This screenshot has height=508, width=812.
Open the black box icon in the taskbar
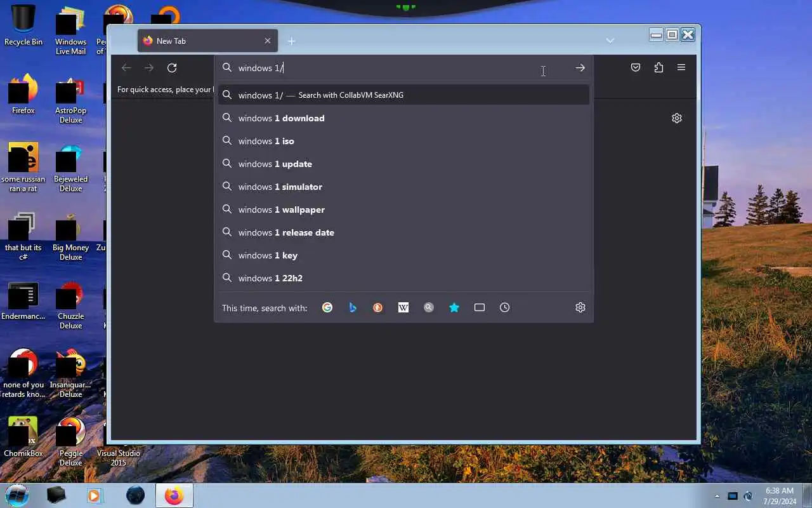point(56,495)
